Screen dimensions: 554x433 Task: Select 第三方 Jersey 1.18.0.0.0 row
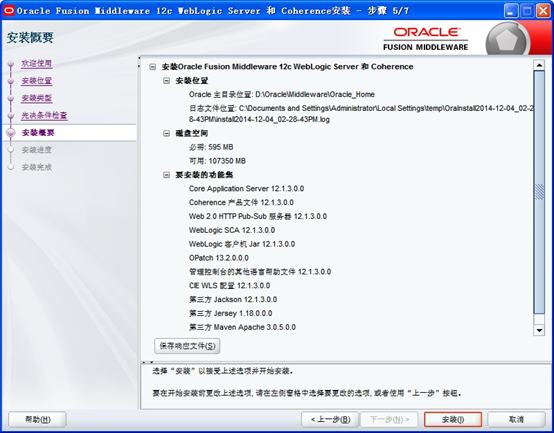[x=230, y=313]
